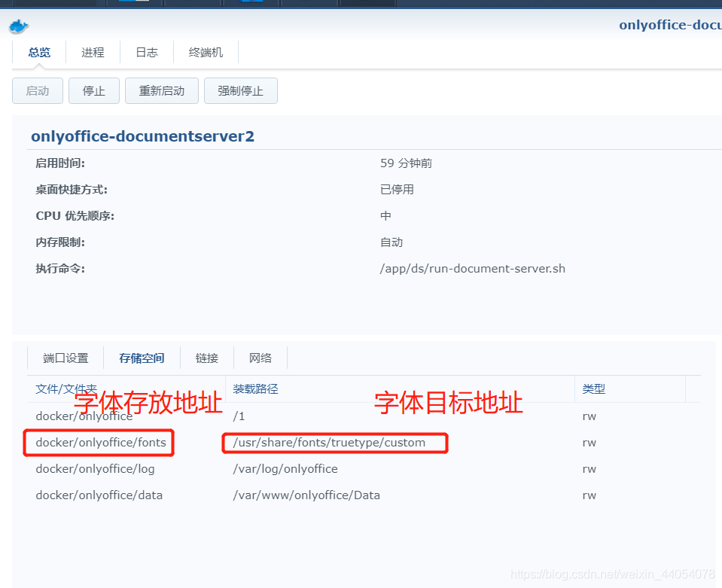The height and width of the screenshot is (588, 722).
Task: Open the 日志 (Log) tab
Action: [x=146, y=52]
